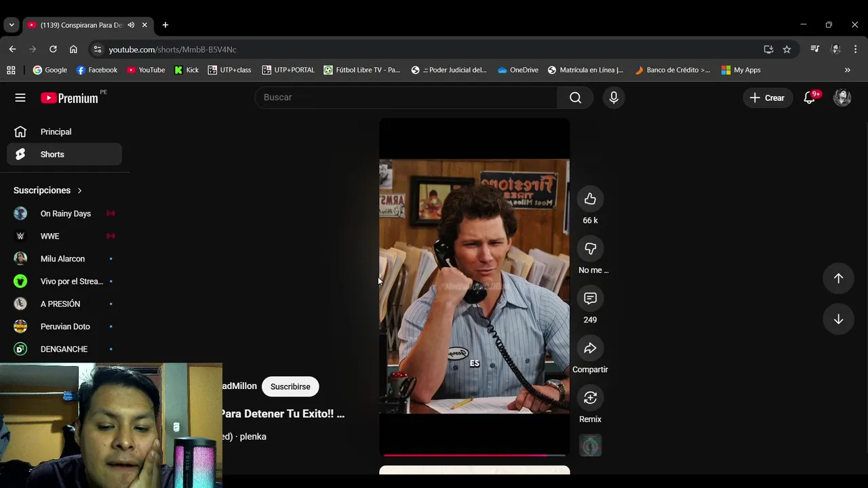Click the plenka sound link

(253, 436)
